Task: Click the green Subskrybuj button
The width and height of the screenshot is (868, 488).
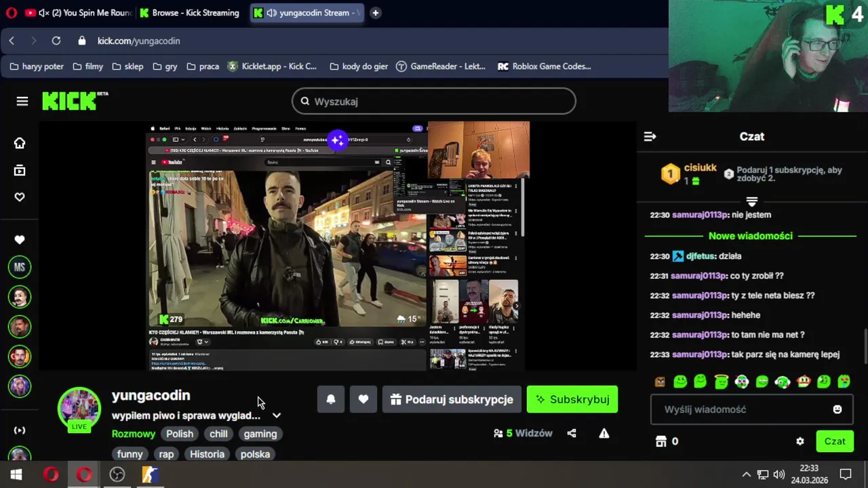Action: tap(572, 399)
